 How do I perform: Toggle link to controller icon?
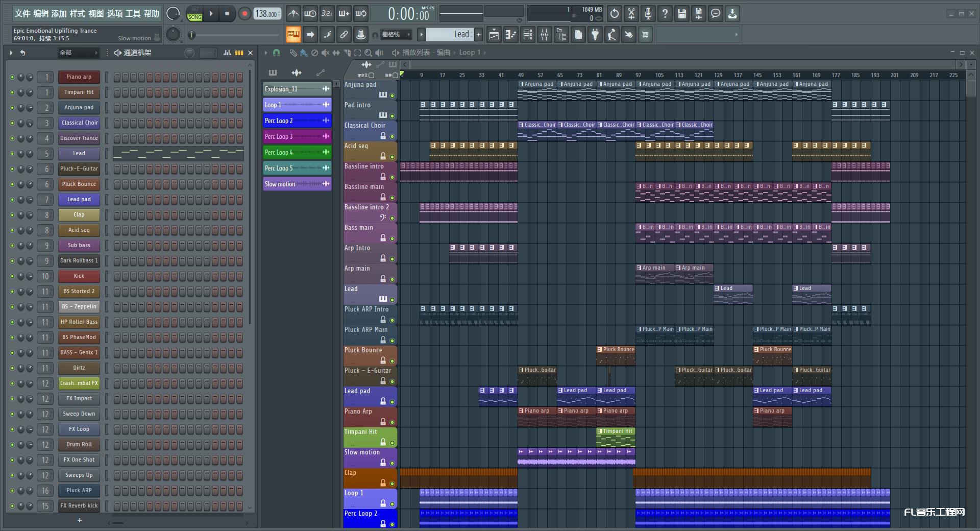pos(344,35)
